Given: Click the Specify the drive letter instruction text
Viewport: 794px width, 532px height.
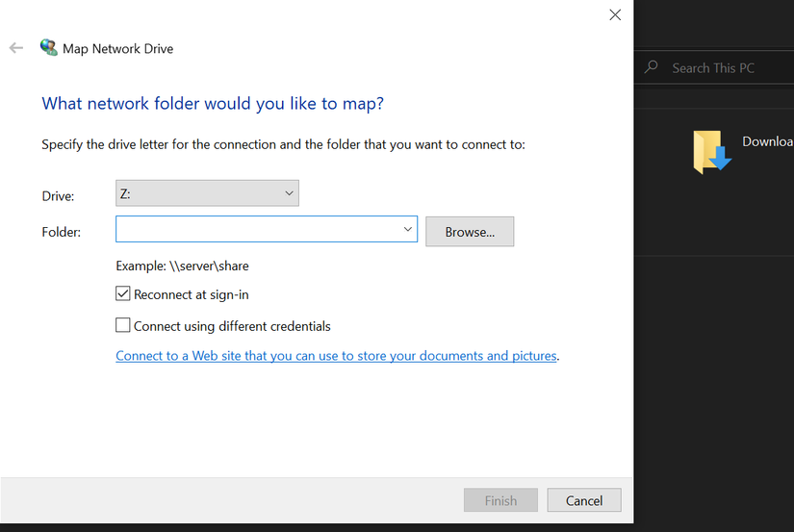Looking at the screenshot, I should coord(283,144).
